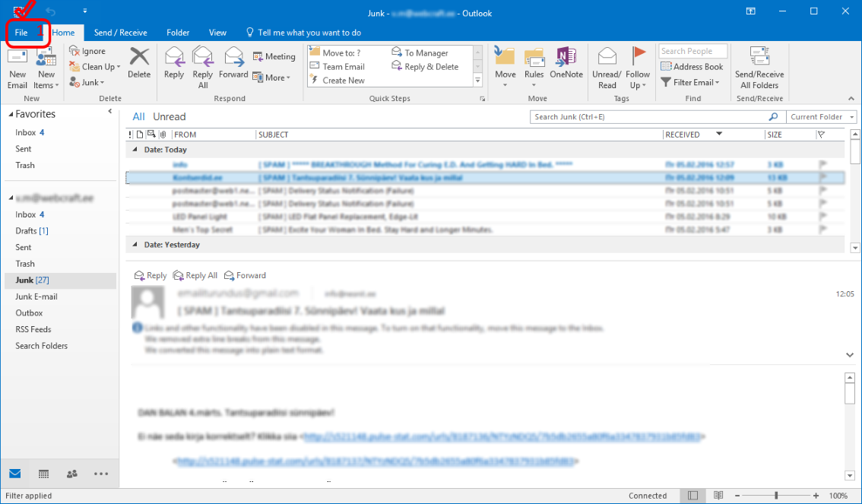This screenshot has width=862, height=504.
Task: Select the Junk [27] folder
Action: click(61, 281)
